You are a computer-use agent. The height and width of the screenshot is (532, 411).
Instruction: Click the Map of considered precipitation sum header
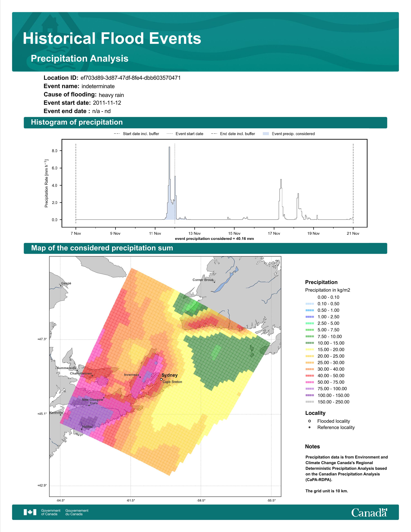click(102, 248)
